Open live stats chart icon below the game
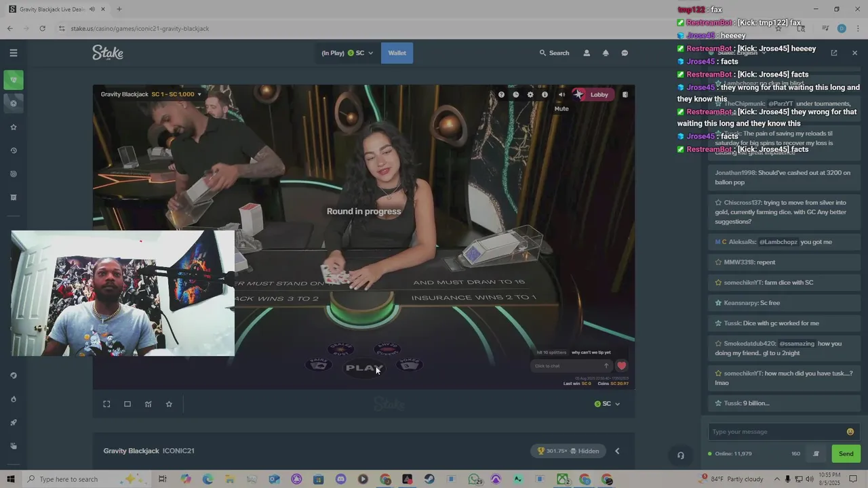 [x=148, y=404]
